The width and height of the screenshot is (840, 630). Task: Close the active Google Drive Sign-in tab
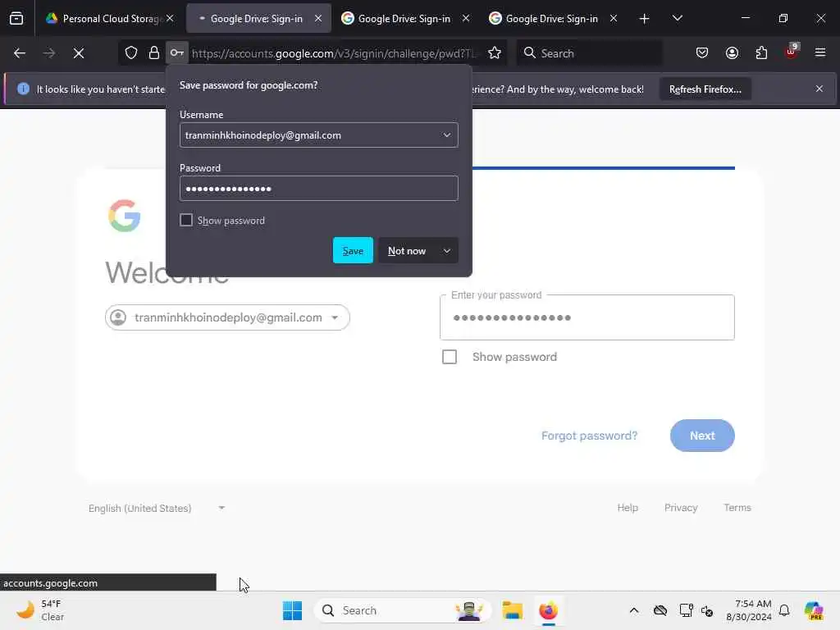click(318, 18)
